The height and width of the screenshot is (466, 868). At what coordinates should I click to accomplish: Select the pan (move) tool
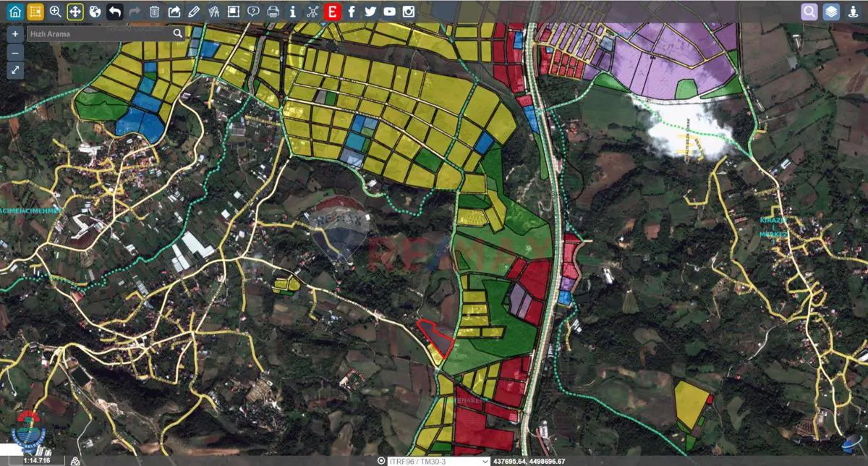(75, 12)
